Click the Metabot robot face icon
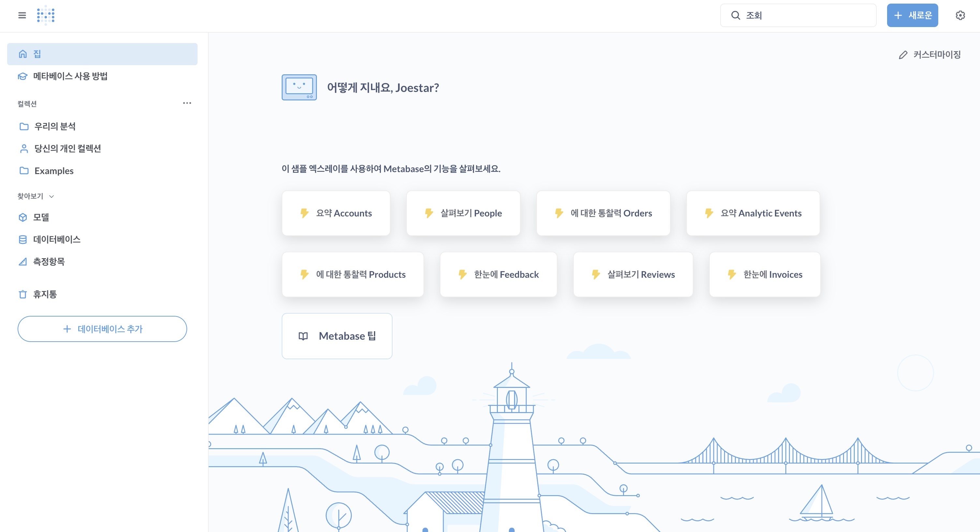 pos(299,87)
